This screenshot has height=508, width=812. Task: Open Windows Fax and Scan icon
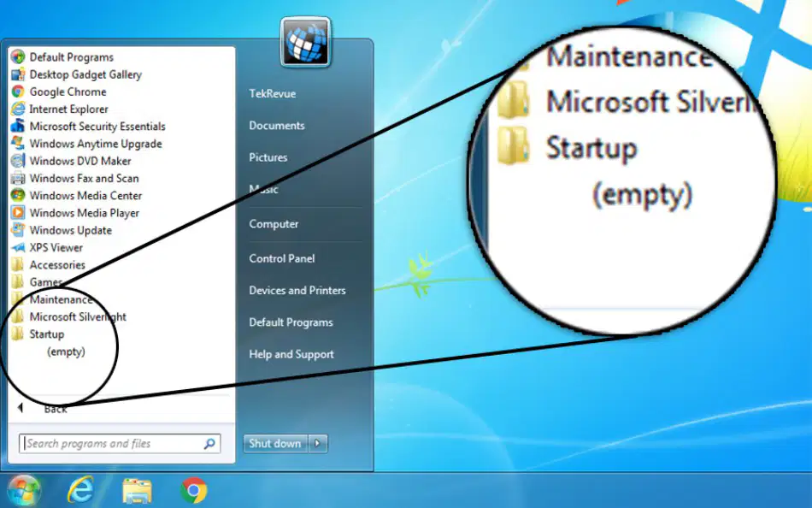18,179
